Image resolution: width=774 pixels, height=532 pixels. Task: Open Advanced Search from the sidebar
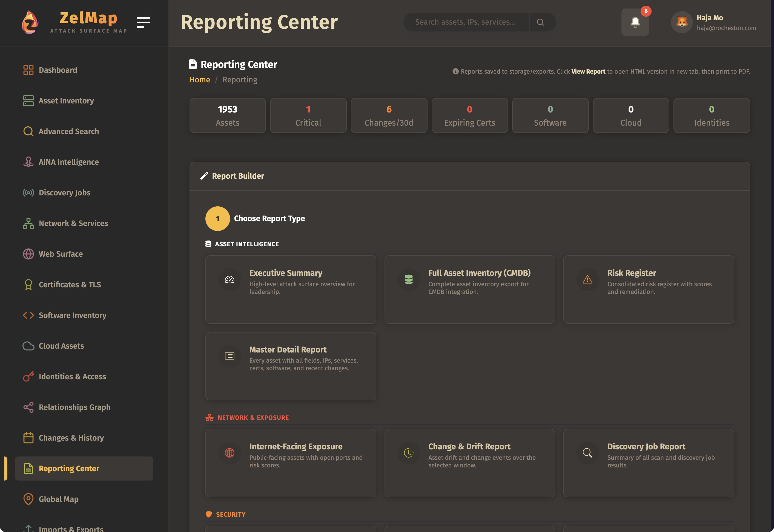coord(68,131)
